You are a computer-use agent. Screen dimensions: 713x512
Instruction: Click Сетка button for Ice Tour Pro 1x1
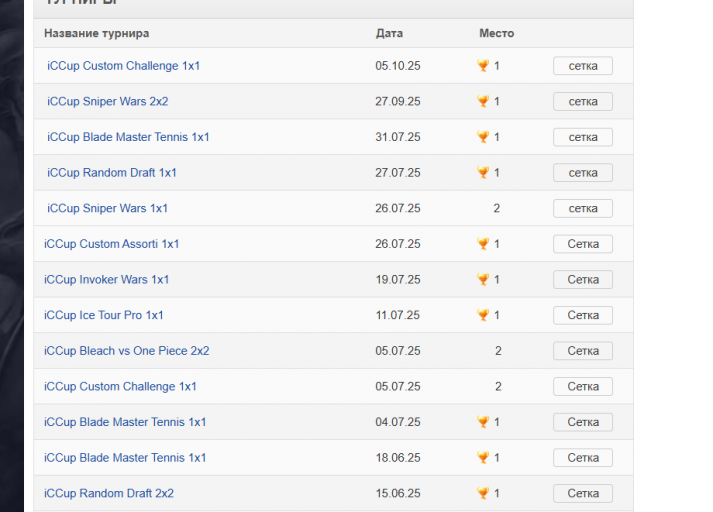coord(582,315)
